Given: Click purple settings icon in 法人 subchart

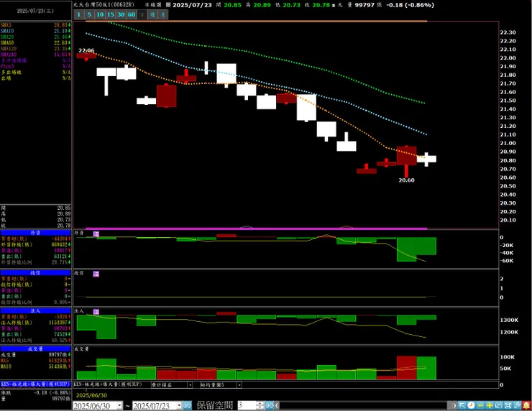Looking at the screenshot, I should tap(96, 312).
